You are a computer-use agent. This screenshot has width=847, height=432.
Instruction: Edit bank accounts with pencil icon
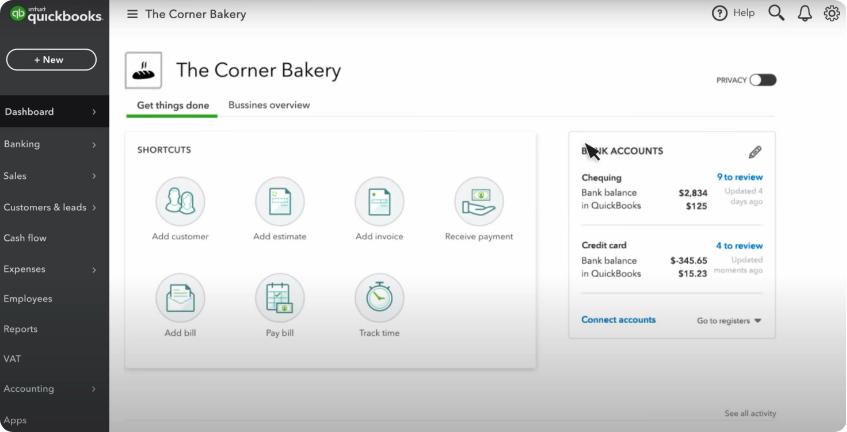point(755,152)
